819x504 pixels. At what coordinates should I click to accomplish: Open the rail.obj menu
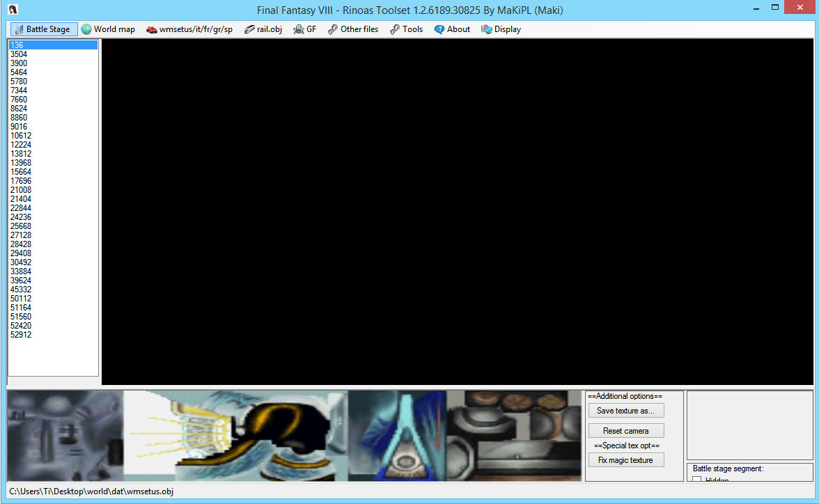(263, 29)
